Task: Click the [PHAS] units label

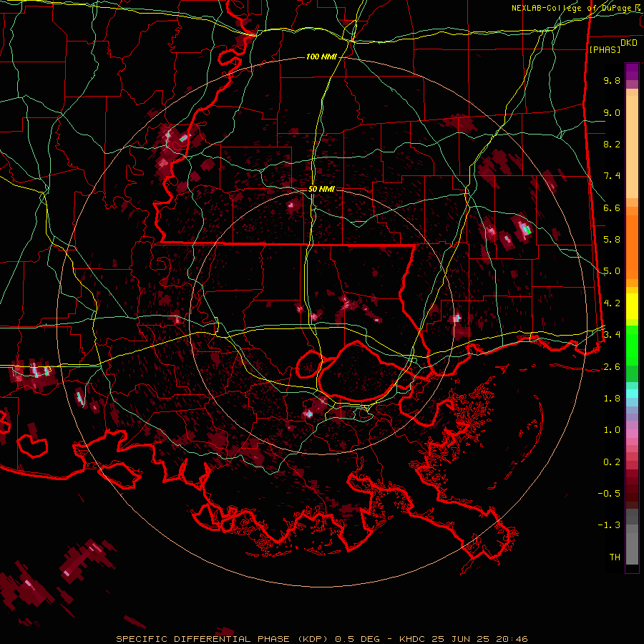Action: tap(605, 49)
